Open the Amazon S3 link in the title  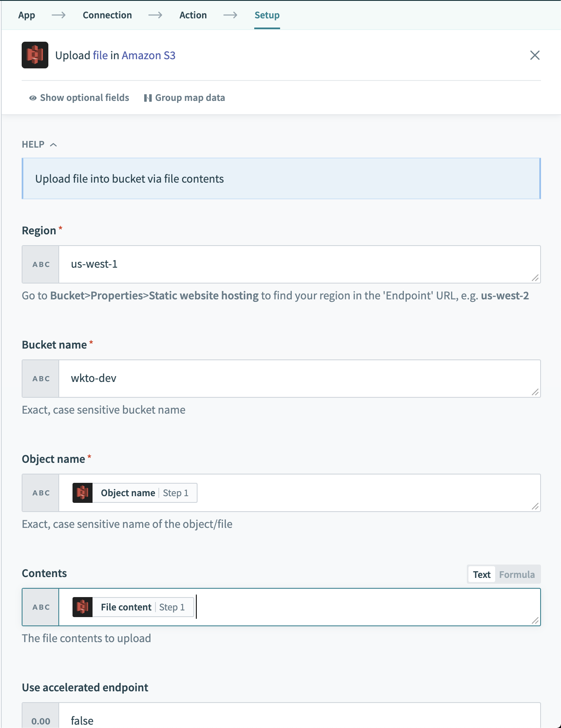(148, 55)
